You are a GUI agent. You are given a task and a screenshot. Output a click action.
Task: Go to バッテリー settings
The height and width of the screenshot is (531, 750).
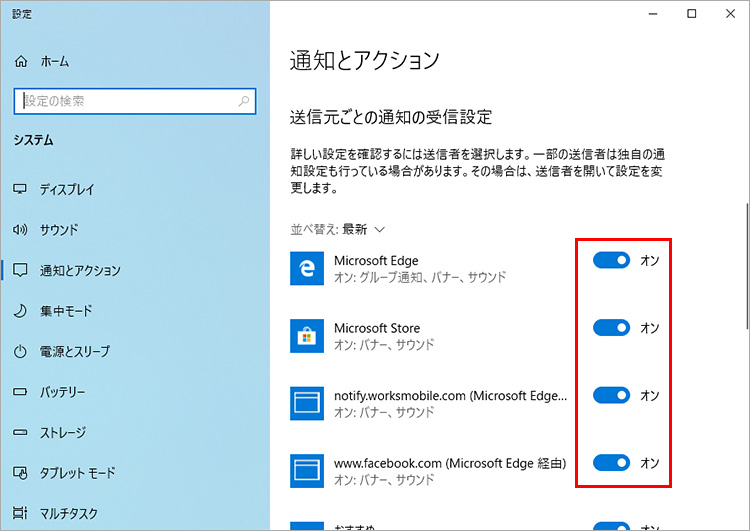[62, 392]
